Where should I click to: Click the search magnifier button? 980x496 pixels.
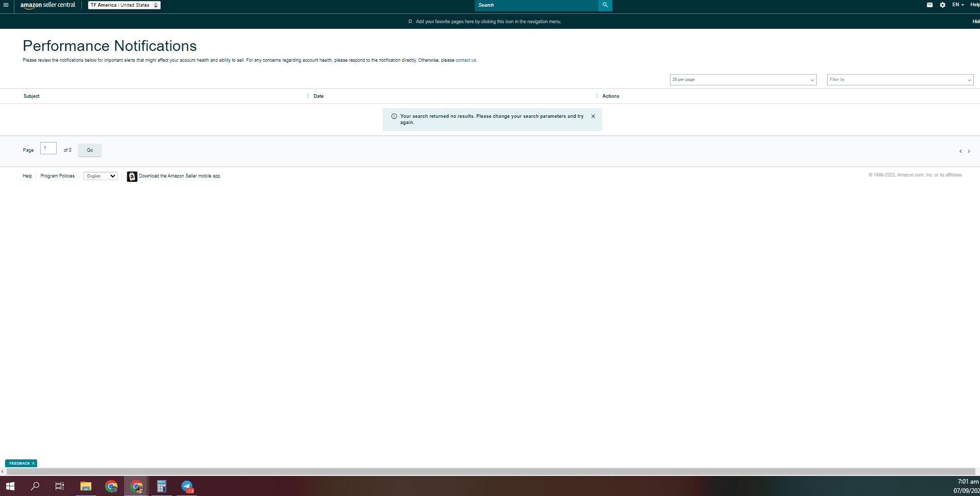click(x=605, y=5)
